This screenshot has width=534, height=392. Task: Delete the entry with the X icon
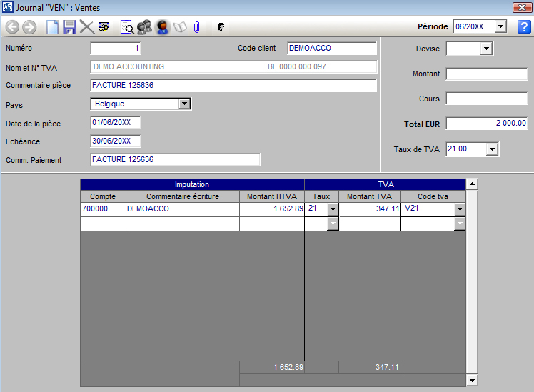(87, 26)
